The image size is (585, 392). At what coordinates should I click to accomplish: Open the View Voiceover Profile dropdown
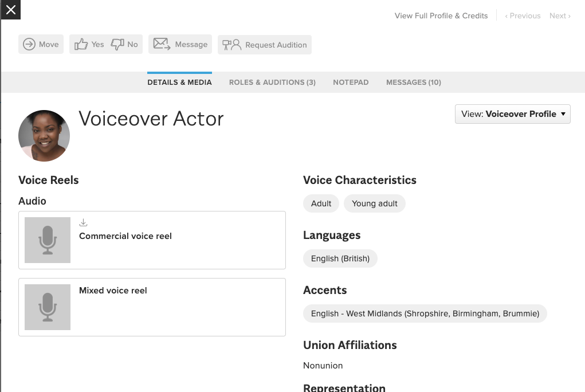coord(512,114)
